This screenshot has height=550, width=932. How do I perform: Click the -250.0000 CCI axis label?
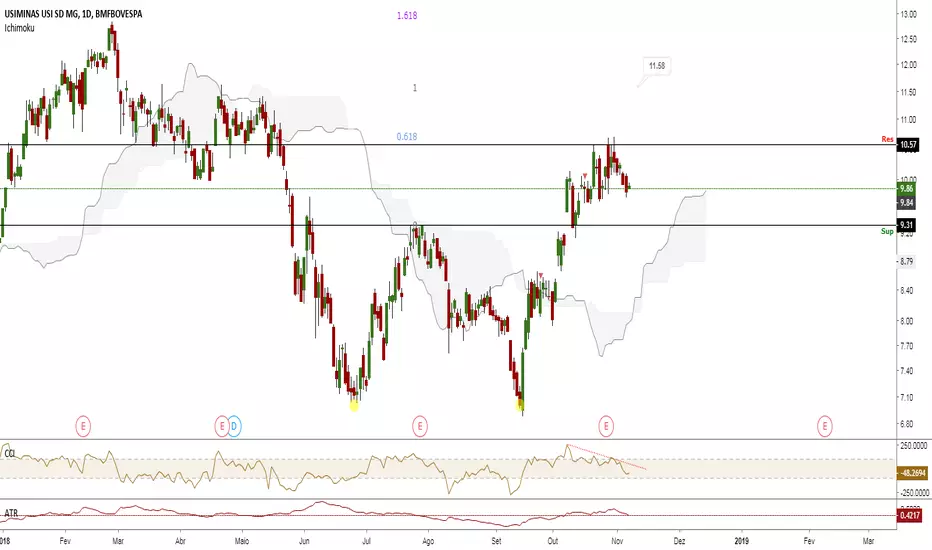tap(914, 492)
